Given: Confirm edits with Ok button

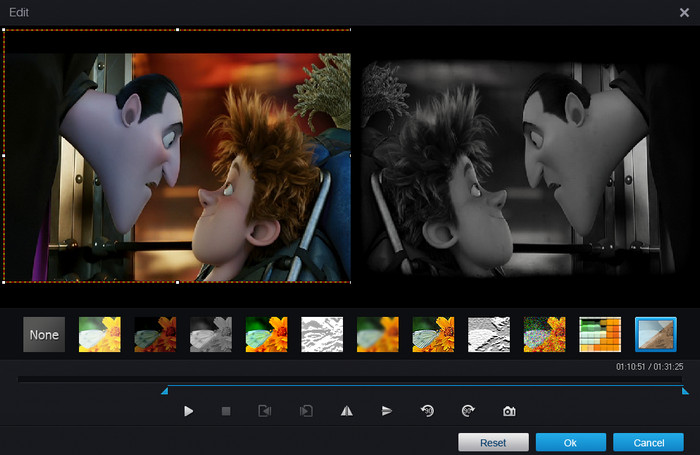Looking at the screenshot, I should coord(571,442).
